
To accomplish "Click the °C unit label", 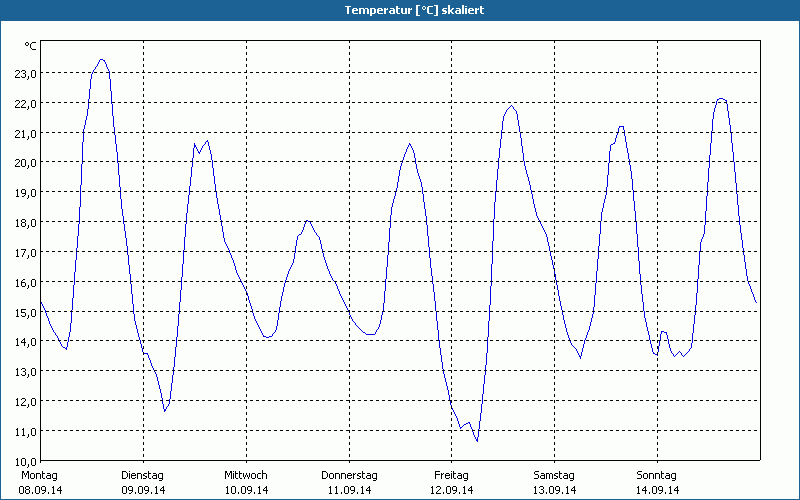I will 30,46.
